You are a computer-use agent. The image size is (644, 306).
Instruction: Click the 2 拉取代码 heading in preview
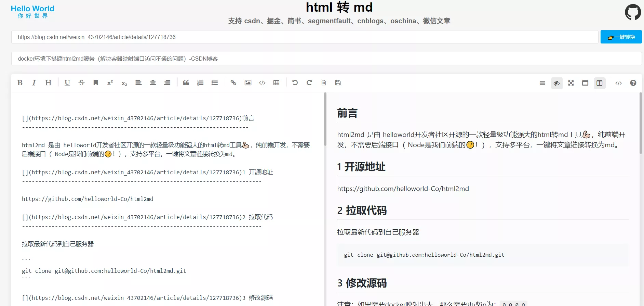click(x=362, y=210)
